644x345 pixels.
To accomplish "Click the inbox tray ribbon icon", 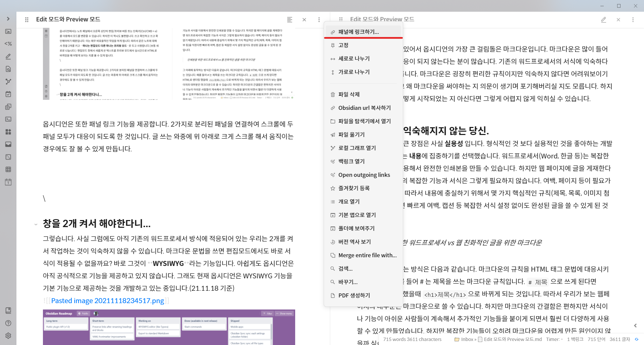I will (8, 144).
